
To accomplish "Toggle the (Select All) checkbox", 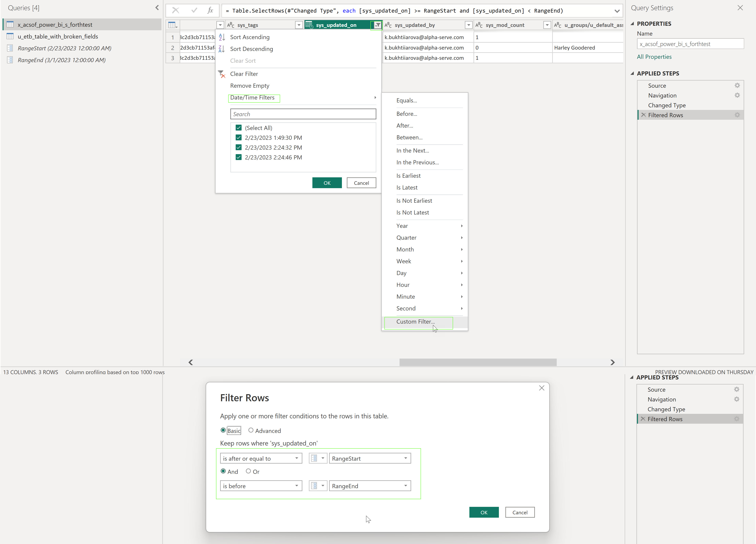I will point(238,128).
